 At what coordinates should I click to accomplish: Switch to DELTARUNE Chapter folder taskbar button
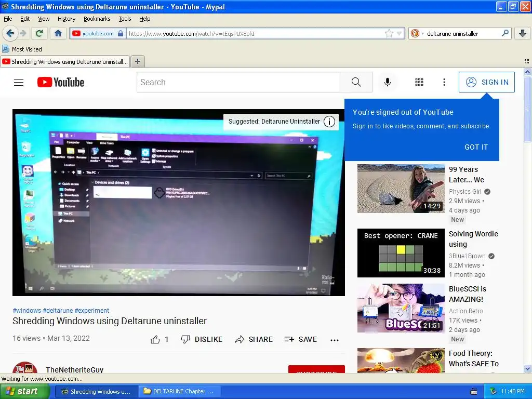click(x=179, y=391)
